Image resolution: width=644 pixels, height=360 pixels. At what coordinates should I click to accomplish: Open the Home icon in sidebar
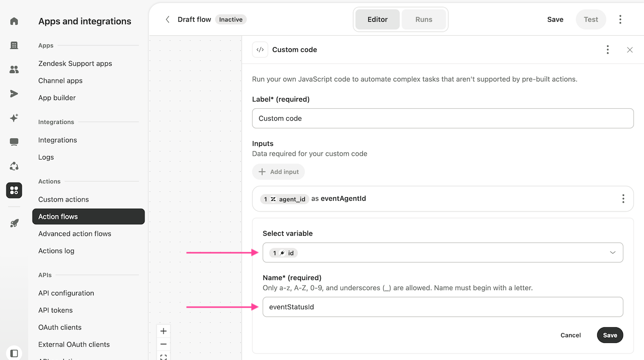[x=14, y=21]
